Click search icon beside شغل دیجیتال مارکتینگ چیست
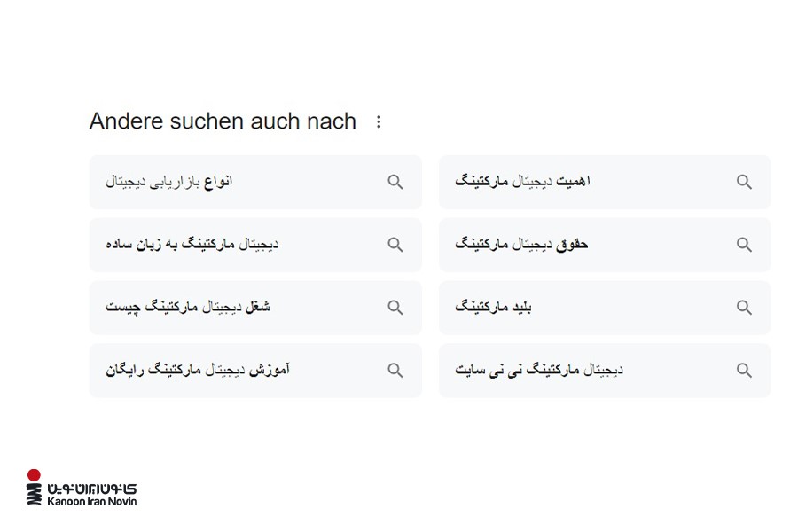This screenshot has width=798, height=532. (x=395, y=308)
